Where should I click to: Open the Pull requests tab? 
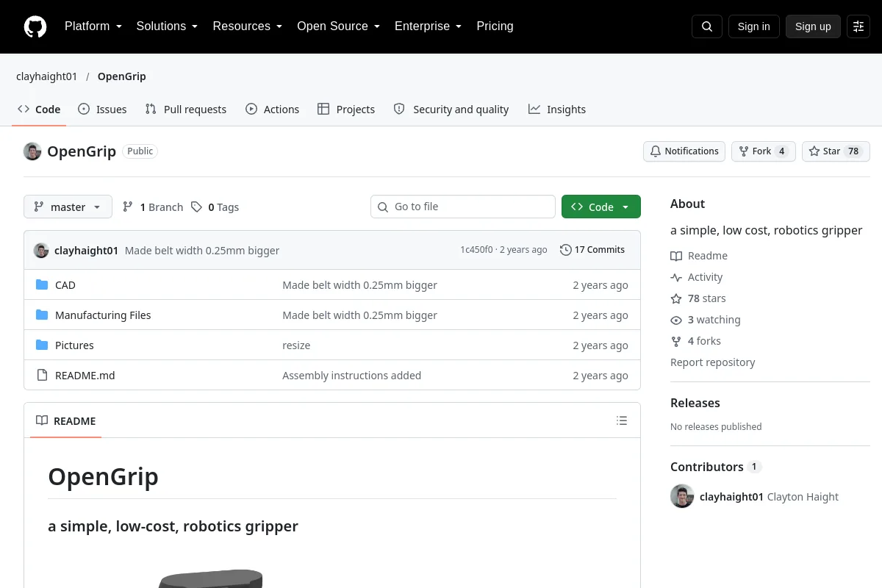point(186,110)
